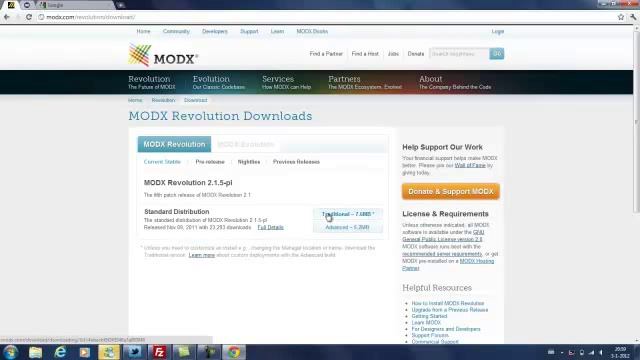Click the Login link

coord(498,31)
